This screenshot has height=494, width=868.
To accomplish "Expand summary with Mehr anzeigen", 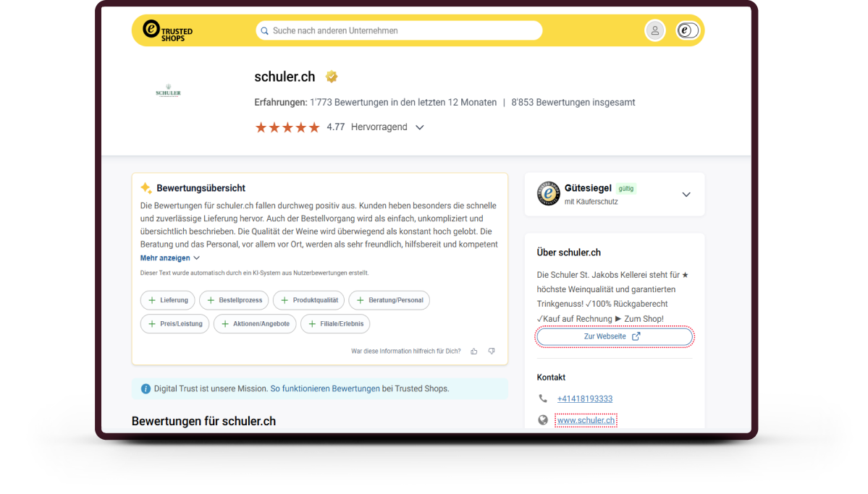I will [x=169, y=257].
